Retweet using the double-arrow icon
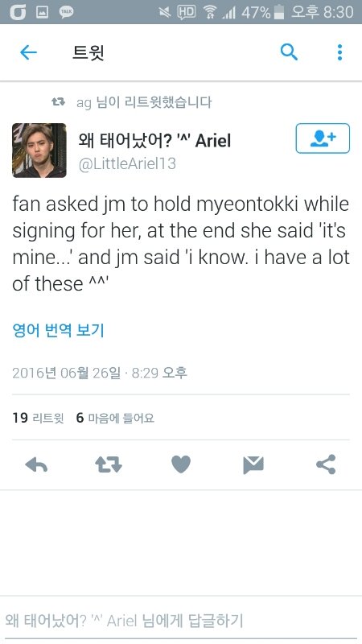Screen dimensions: 362x644 pos(109,464)
